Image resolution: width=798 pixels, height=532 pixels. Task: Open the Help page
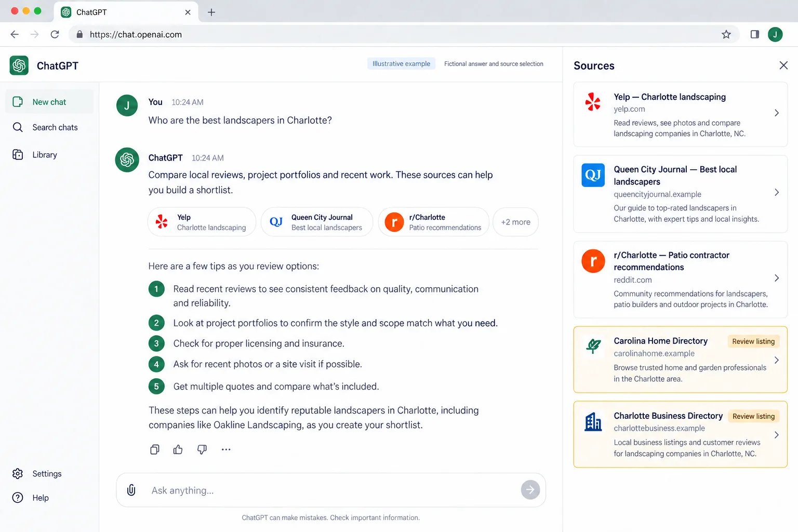click(x=31, y=498)
